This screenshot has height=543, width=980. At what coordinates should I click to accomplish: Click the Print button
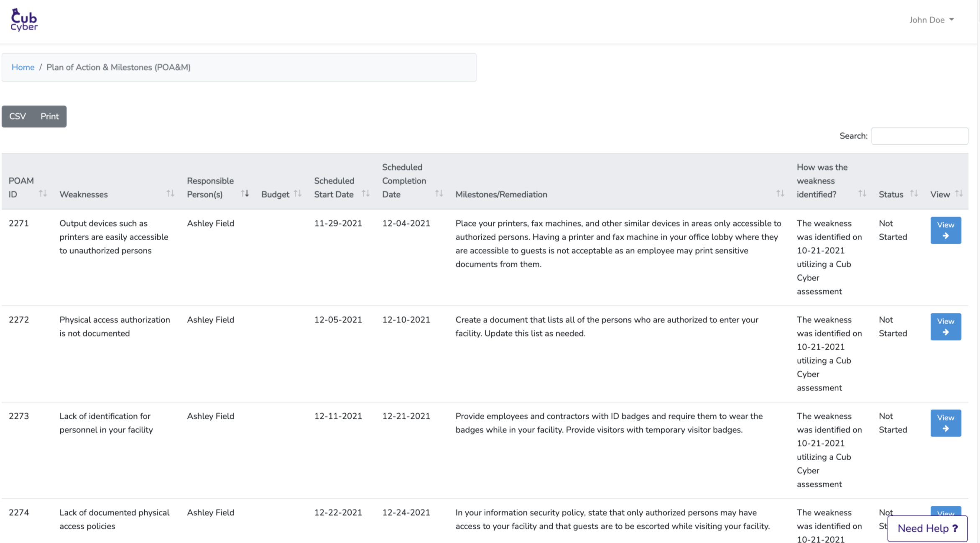click(x=49, y=116)
